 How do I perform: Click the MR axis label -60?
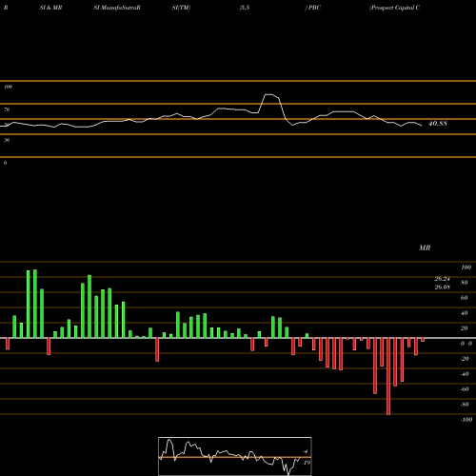click(465, 389)
